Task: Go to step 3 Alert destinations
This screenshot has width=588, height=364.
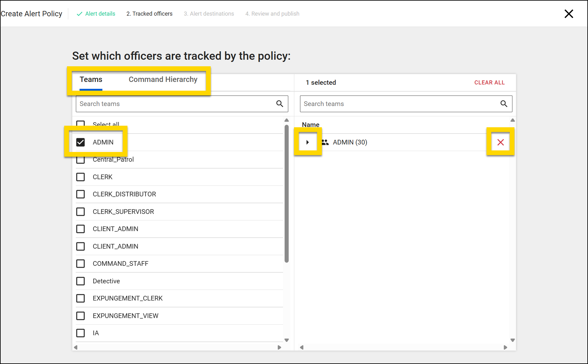Action: point(209,14)
